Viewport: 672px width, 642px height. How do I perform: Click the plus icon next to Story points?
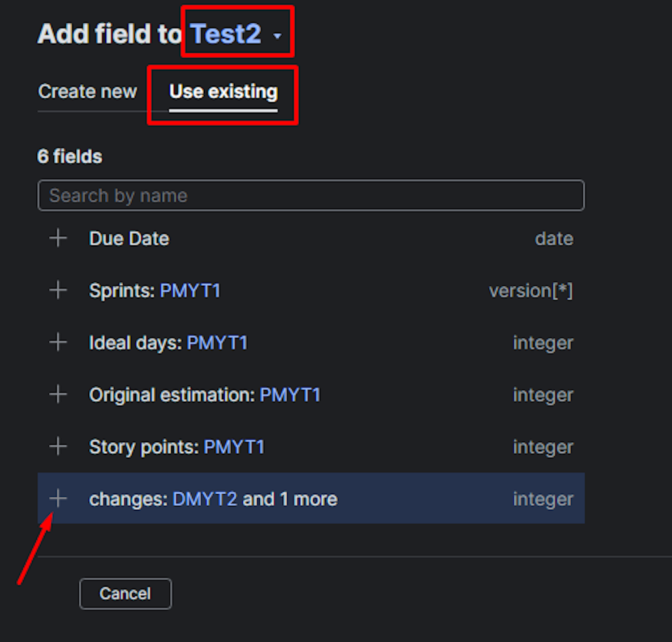(x=58, y=447)
